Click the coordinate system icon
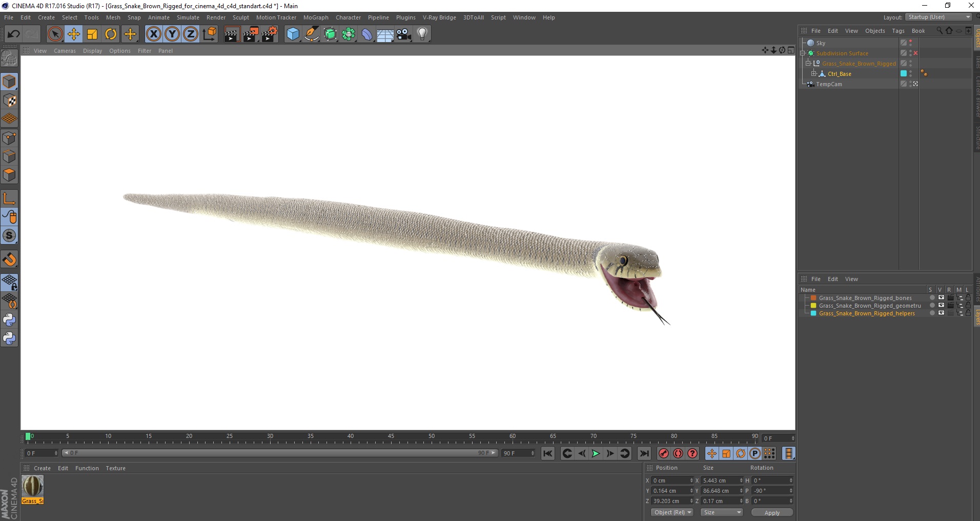This screenshot has width=980, height=521. click(x=209, y=34)
